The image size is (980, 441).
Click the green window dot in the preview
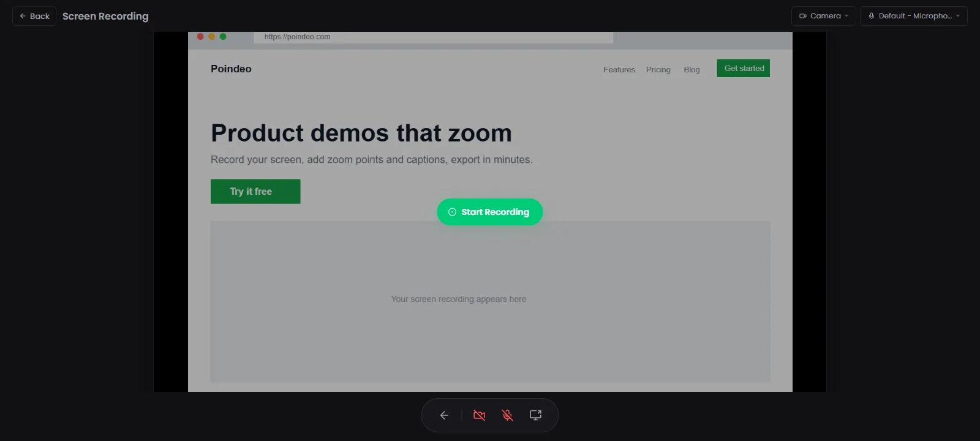(x=223, y=37)
